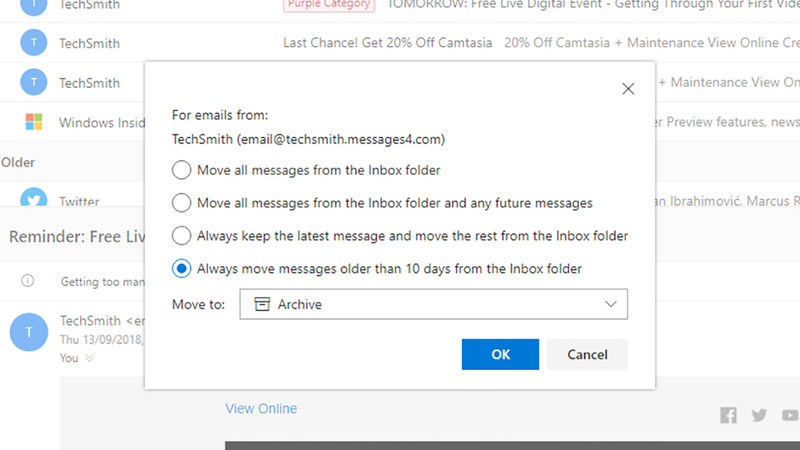The height and width of the screenshot is (450, 800).
Task: Click the info icon beside 'Getting too many'
Action: [28, 281]
